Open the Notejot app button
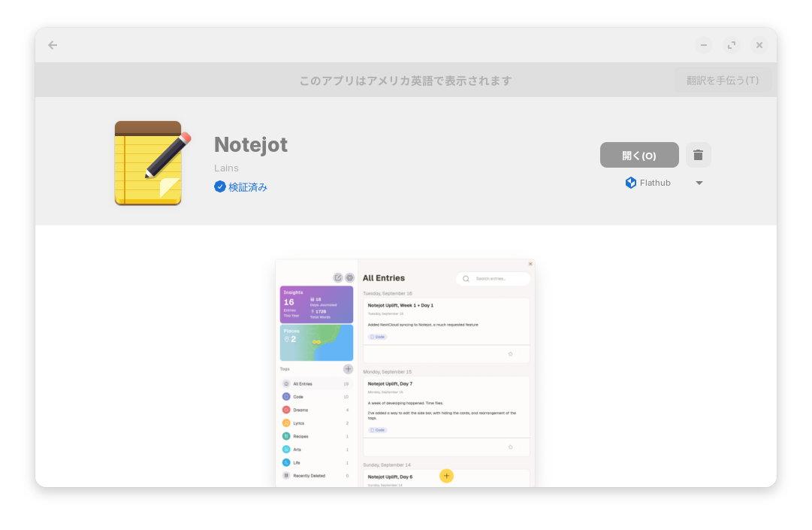The image size is (812, 530). pyautogui.click(x=639, y=155)
